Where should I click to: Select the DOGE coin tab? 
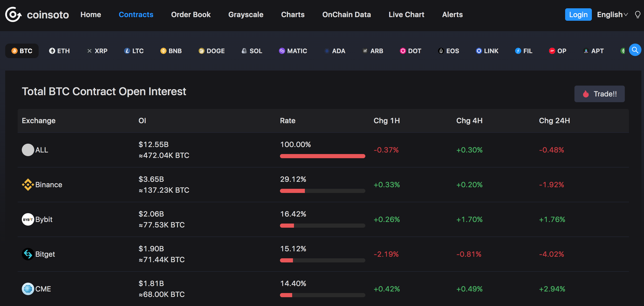(212, 51)
